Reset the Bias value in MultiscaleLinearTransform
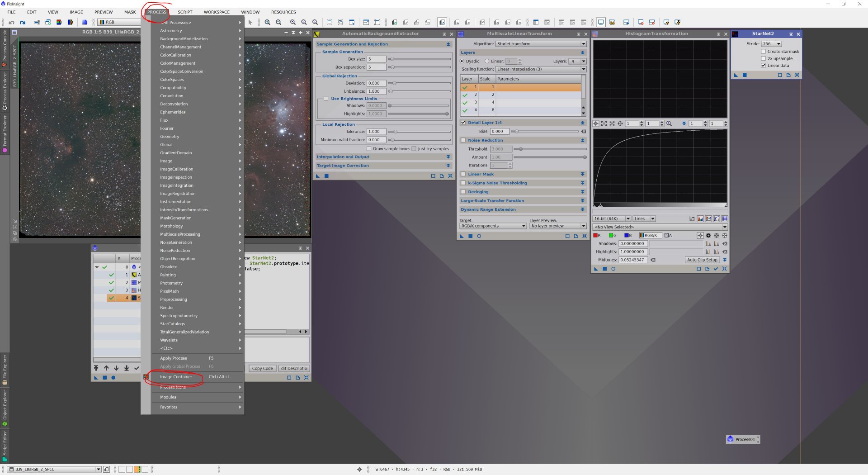The width and height of the screenshot is (868, 475). [584, 132]
